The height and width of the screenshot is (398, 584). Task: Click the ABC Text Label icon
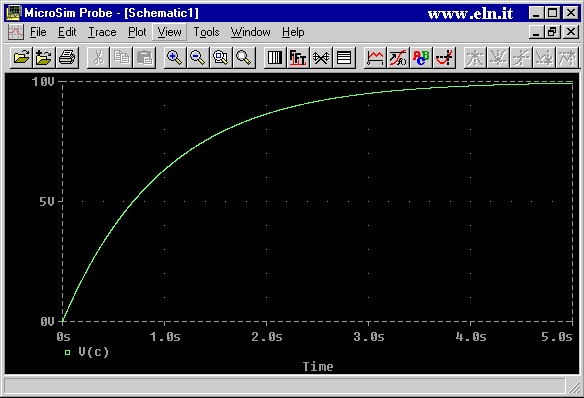pyautogui.click(x=421, y=58)
